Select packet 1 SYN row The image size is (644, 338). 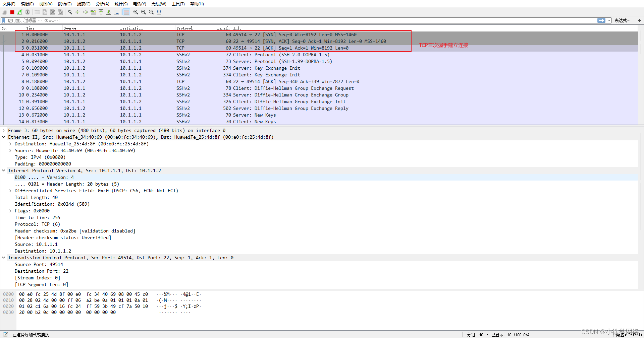(x=319, y=35)
